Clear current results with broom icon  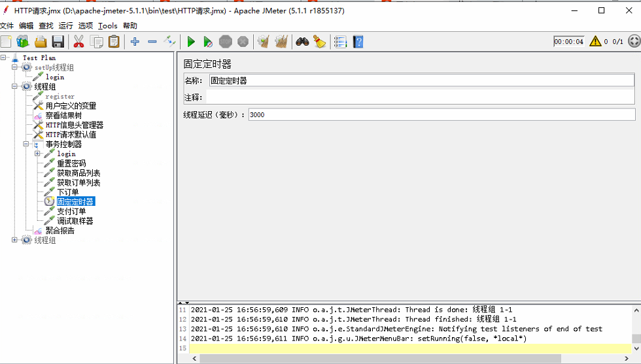point(263,42)
